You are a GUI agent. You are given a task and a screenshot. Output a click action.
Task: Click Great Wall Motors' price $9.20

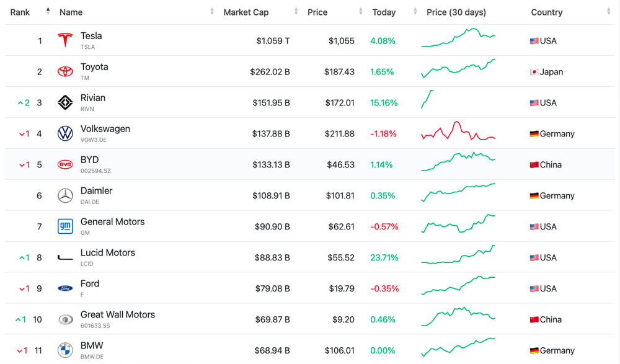(343, 319)
